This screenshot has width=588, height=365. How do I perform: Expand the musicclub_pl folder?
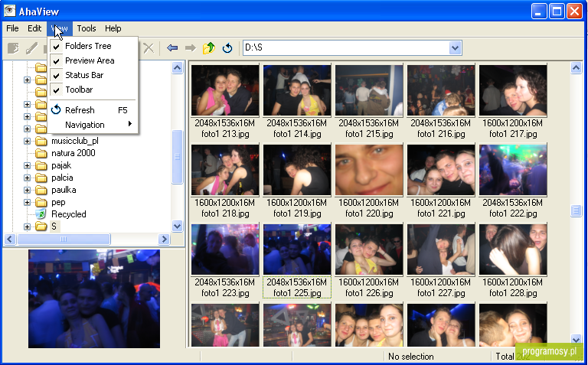(x=27, y=142)
